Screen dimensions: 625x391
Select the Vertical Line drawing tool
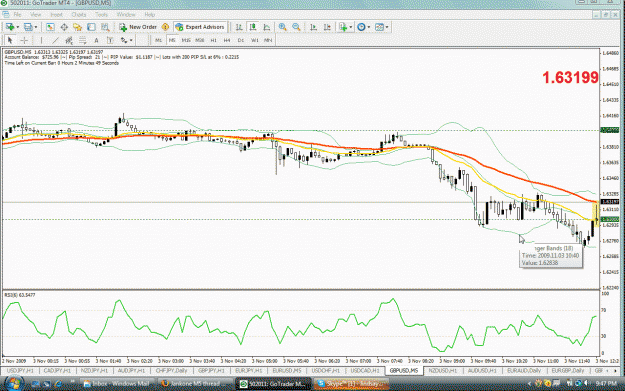41,40
